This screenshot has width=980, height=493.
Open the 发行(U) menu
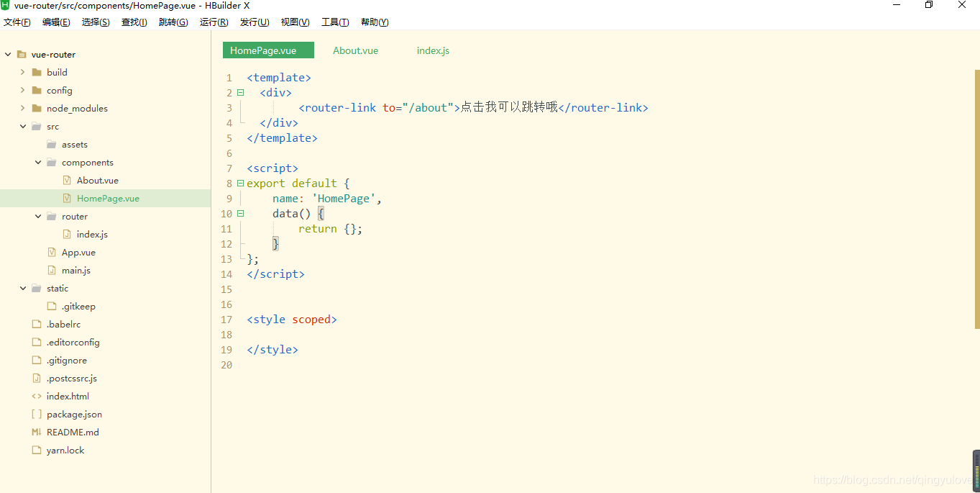(x=255, y=22)
